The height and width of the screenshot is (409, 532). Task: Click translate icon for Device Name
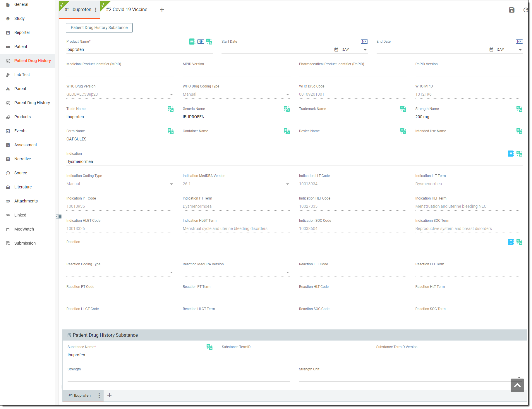point(403,131)
